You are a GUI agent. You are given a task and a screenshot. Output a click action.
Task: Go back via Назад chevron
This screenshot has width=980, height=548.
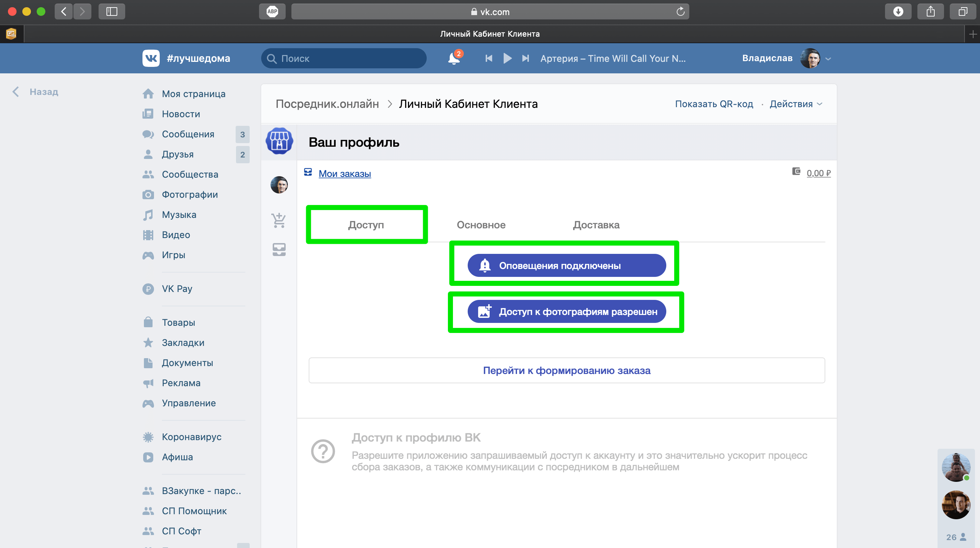coord(15,92)
